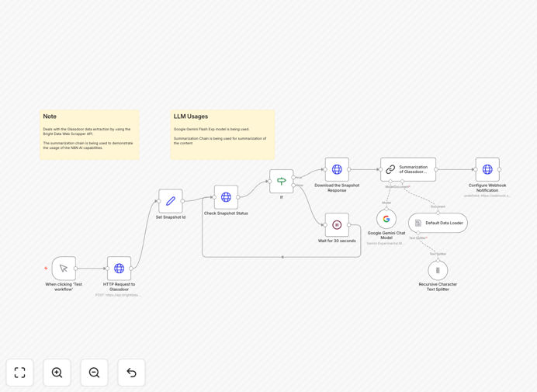Click the red trigger indicator beside Test workflow node
This screenshot has width=537, height=392.
click(x=46, y=269)
